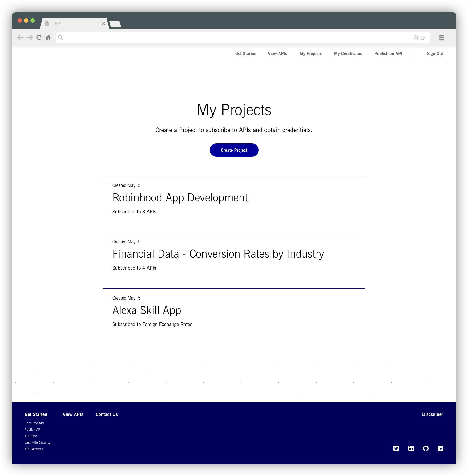Bookmark page with the star icon
468x476 pixels.
pyautogui.click(x=422, y=38)
